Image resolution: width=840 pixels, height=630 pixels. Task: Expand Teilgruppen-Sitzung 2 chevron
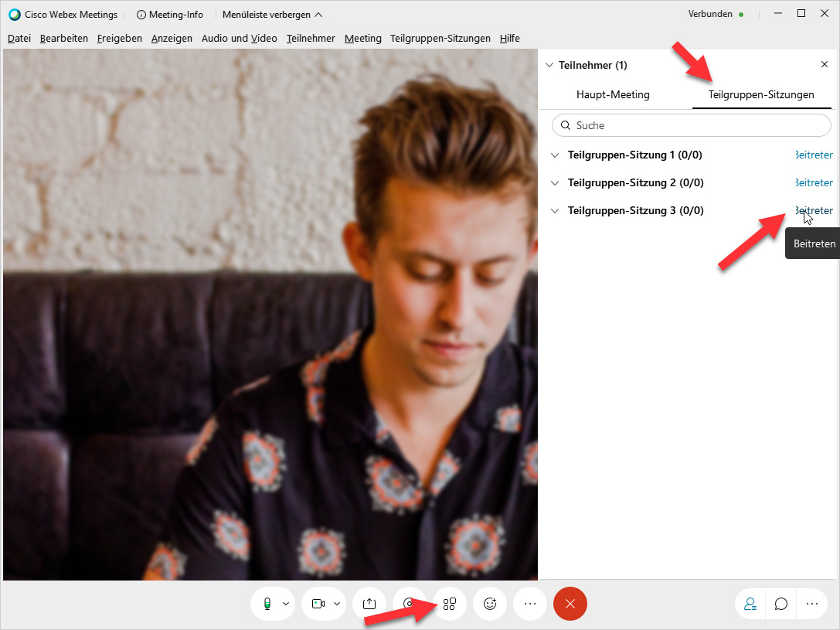coord(555,183)
